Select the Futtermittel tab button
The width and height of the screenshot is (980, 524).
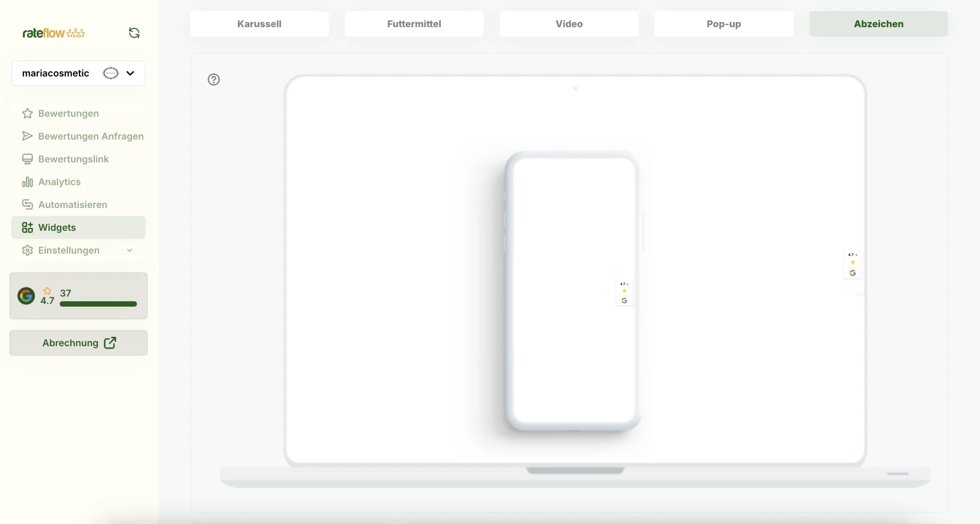[414, 24]
